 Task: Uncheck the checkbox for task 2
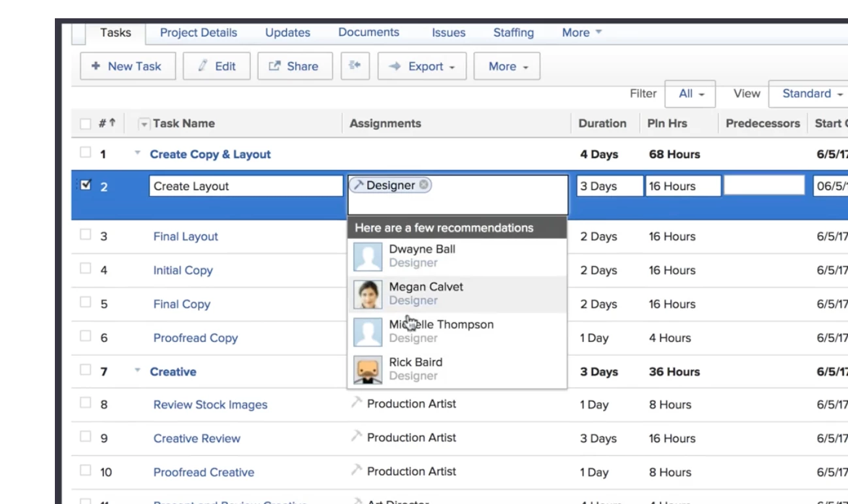[86, 185]
